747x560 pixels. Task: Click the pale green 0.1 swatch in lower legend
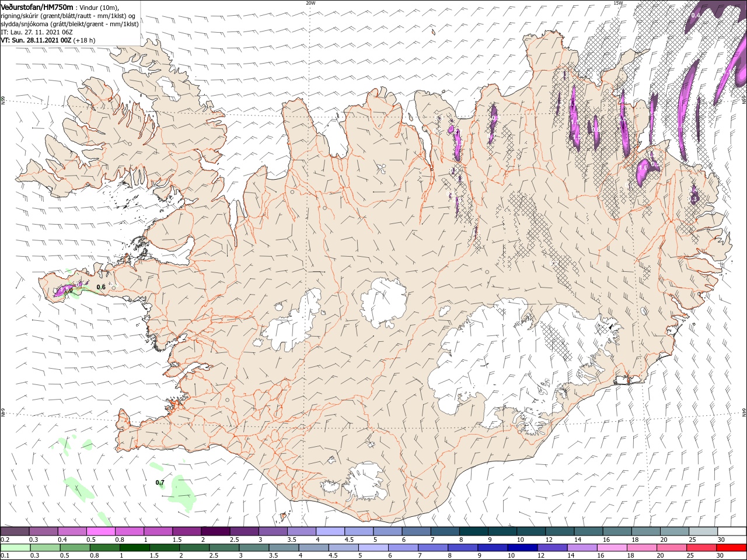(15, 548)
